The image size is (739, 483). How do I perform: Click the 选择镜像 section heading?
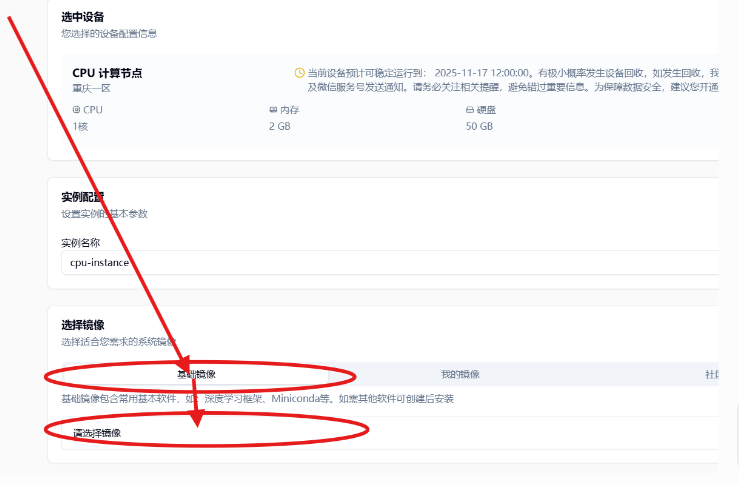coord(83,326)
